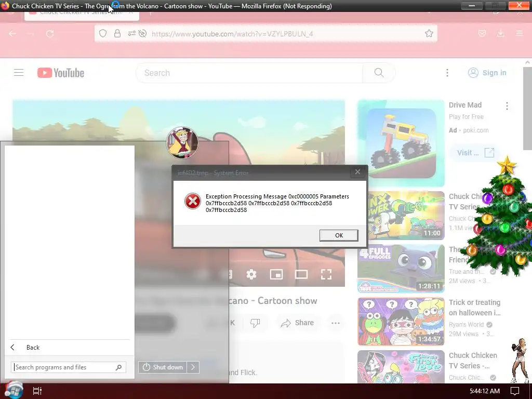Open the notification center icon
This screenshot has width=532, height=399.
click(x=515, y=391)
